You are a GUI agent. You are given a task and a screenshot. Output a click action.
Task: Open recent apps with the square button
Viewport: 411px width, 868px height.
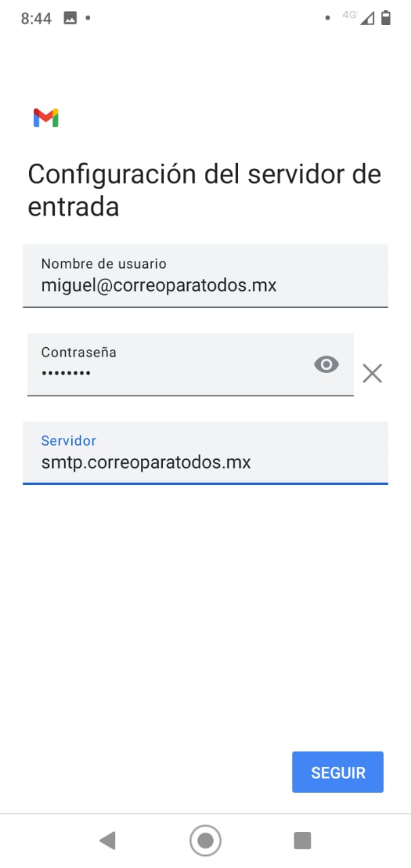[x=302, y=841]
